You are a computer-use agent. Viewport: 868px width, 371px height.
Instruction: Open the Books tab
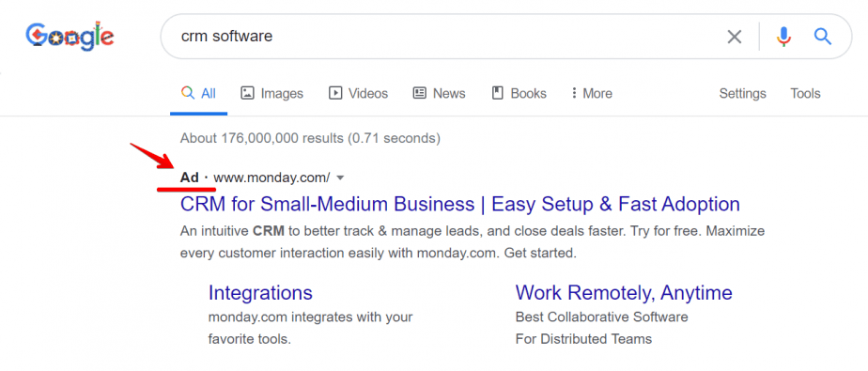point(519,94)
